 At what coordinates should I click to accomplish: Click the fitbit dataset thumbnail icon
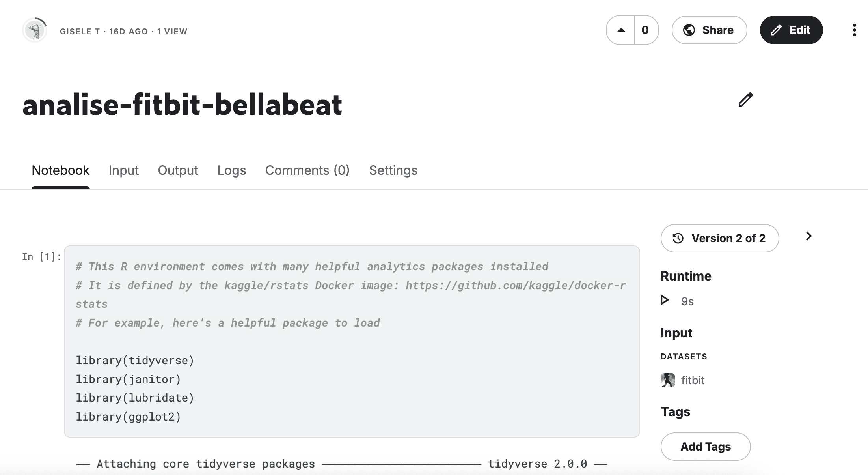(668, 380)
